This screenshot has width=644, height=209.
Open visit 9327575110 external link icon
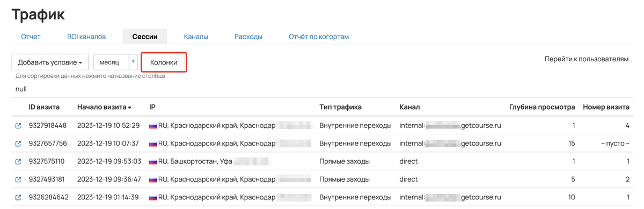[18, 162]
